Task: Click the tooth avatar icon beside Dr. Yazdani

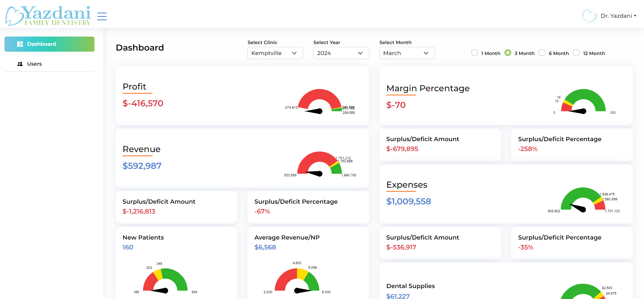Action: tap(589, 16)
